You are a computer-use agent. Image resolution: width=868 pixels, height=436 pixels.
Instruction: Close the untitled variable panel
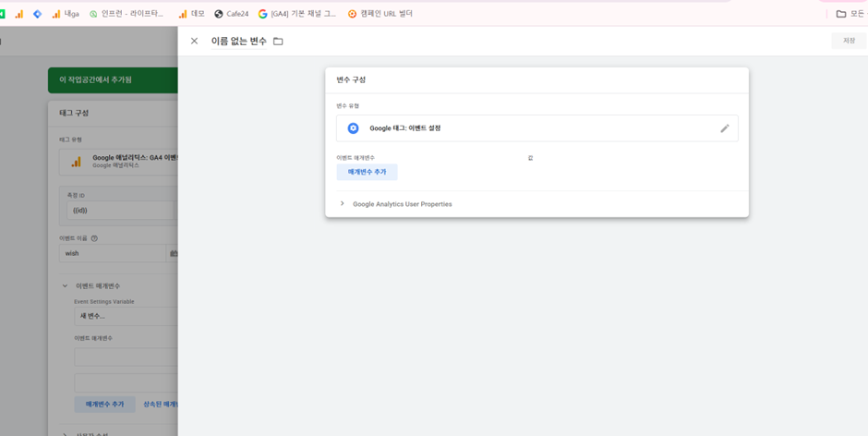(194, 41)
